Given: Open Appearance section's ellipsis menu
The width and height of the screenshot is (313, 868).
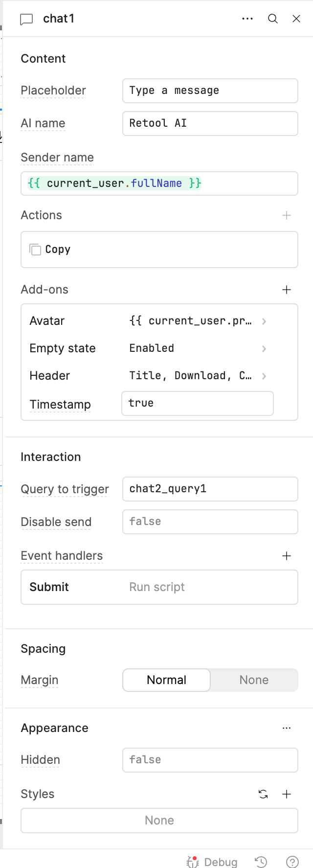Looking at the screenshot, I should click(287, 728).
